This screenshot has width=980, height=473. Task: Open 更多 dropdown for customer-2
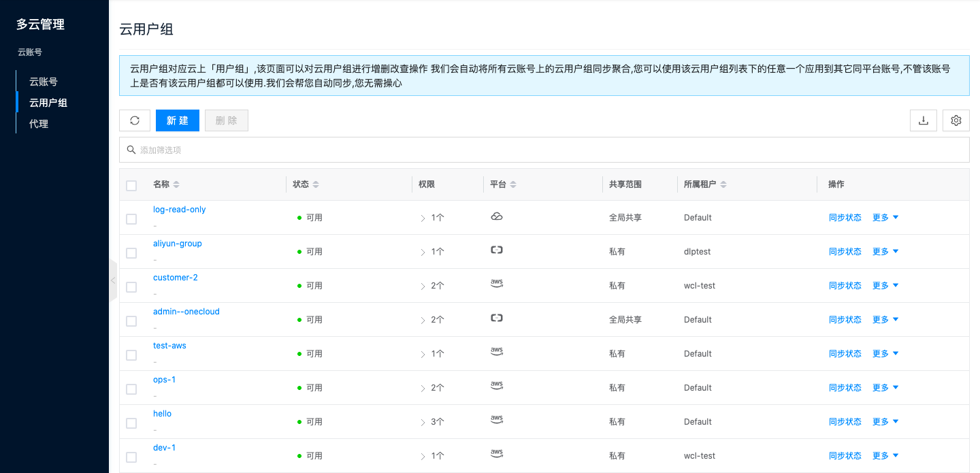point(885,286)
